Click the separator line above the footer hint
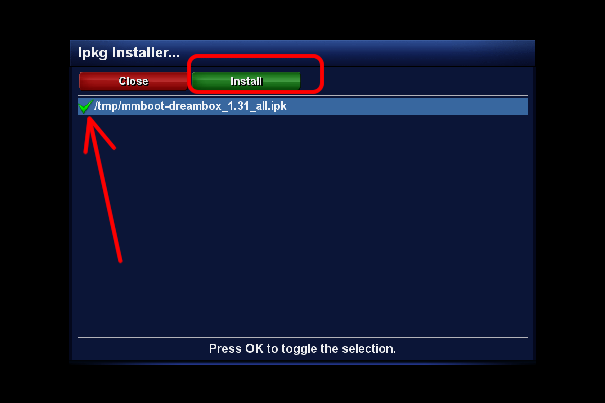 [x=303, y=337]
